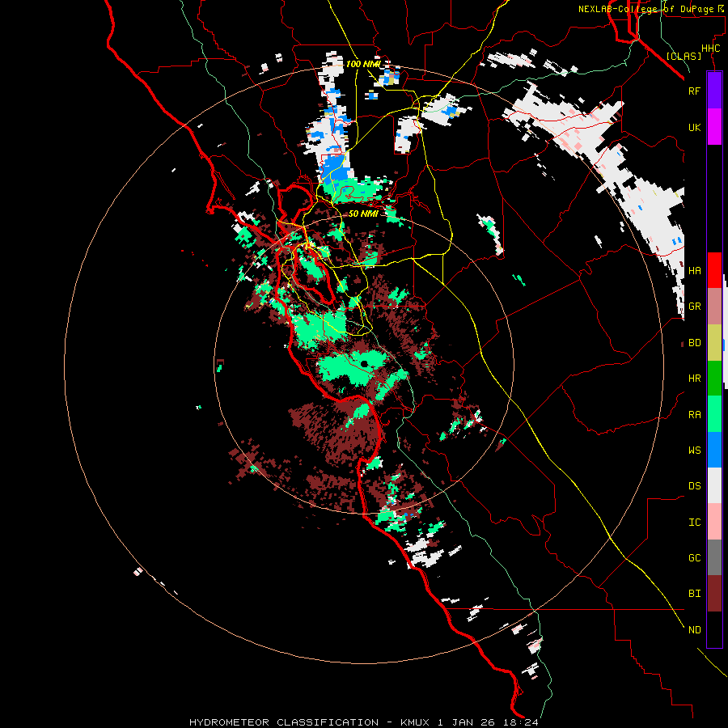The width and height of the screenshot is (728, 728).
Task: Click the '100 NMI' range ring label
Action: [x=363, y=64]
